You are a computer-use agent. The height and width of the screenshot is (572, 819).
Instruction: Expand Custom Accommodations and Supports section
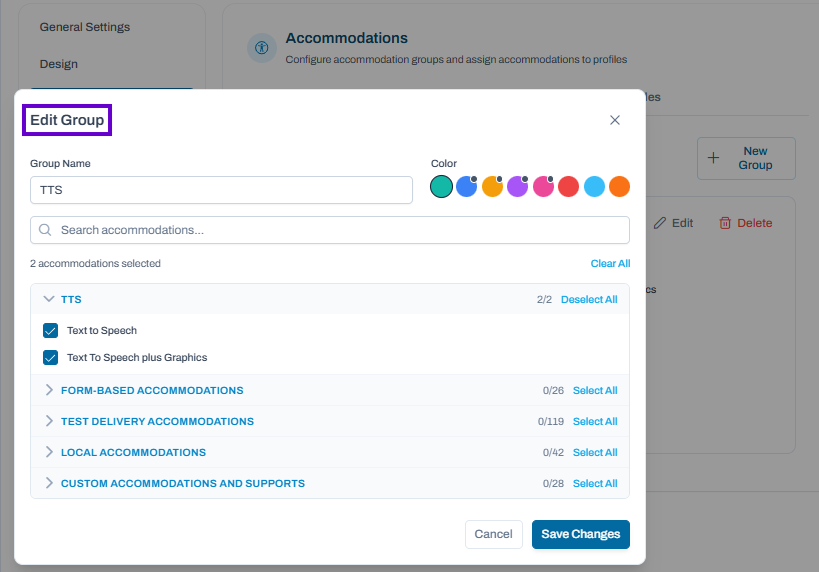pos(49,483)
